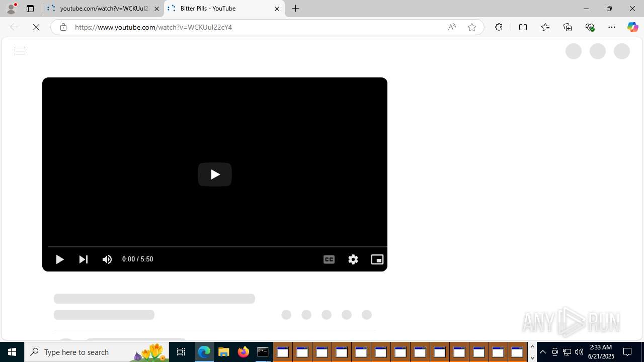
Task: Close the Bitter Pills - YouTube tab
Action: [x=277, y=9]
